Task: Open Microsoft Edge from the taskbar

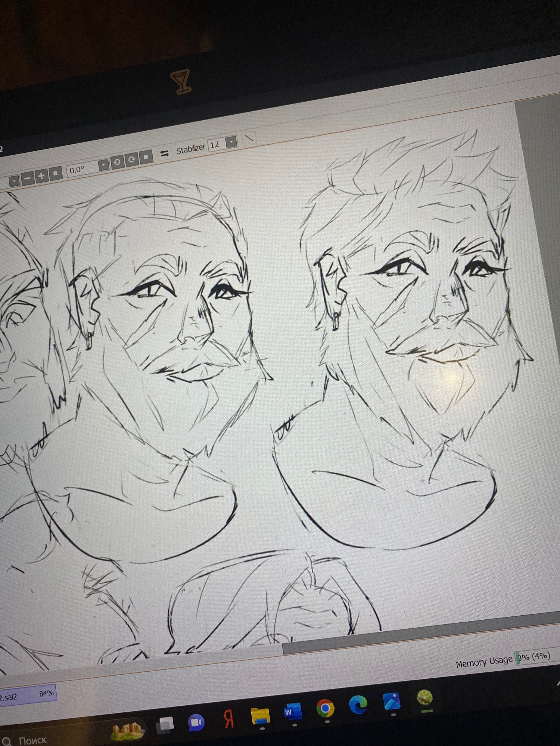Action: pyautogui.click(x=358, y=704)
